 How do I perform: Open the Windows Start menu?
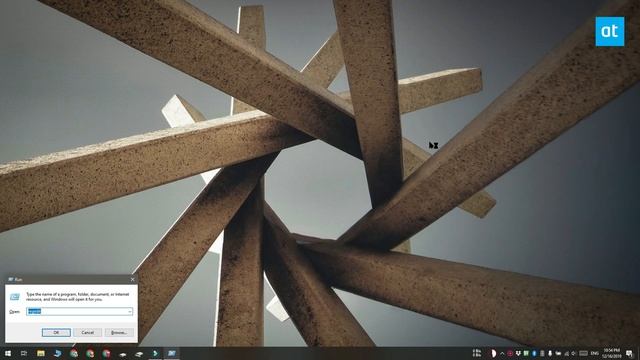tap(7, 353)
